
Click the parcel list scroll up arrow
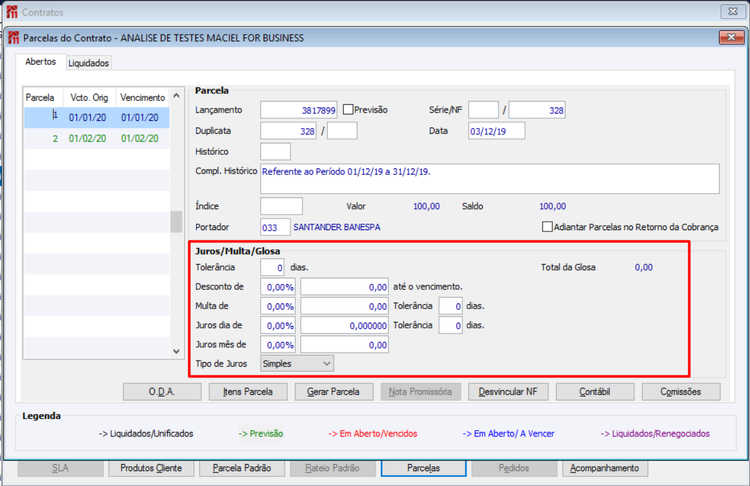click(176, 96)
